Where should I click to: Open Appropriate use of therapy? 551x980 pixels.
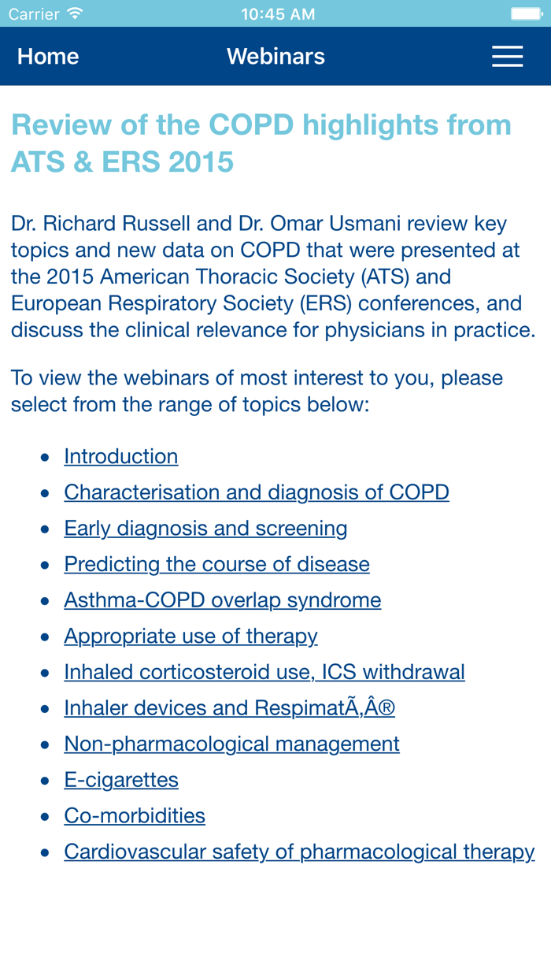click(x=190, y=637)
